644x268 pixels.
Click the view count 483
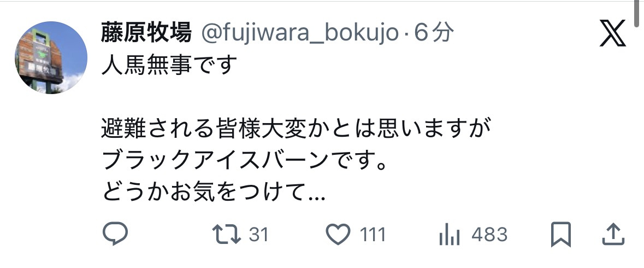pos(489,235)
